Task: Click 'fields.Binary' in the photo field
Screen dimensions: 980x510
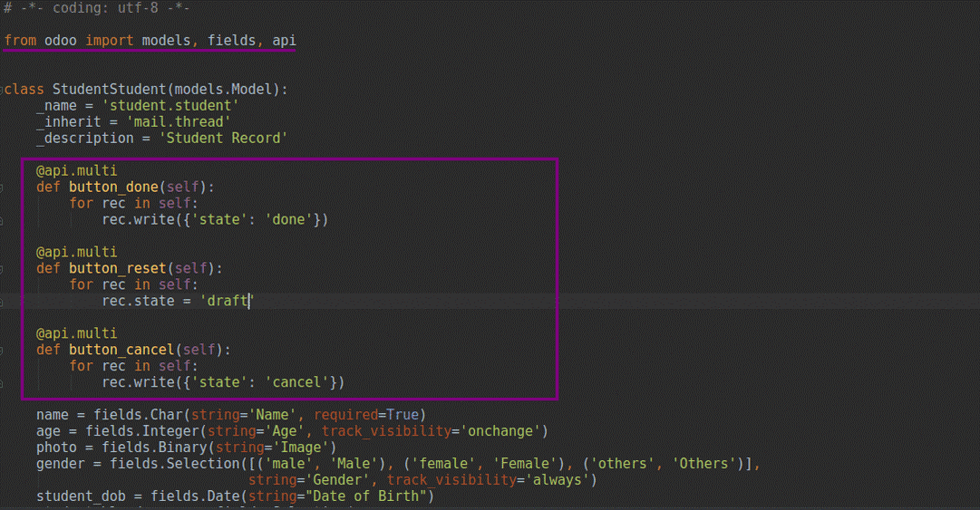Action: click(x=154, y=447)
